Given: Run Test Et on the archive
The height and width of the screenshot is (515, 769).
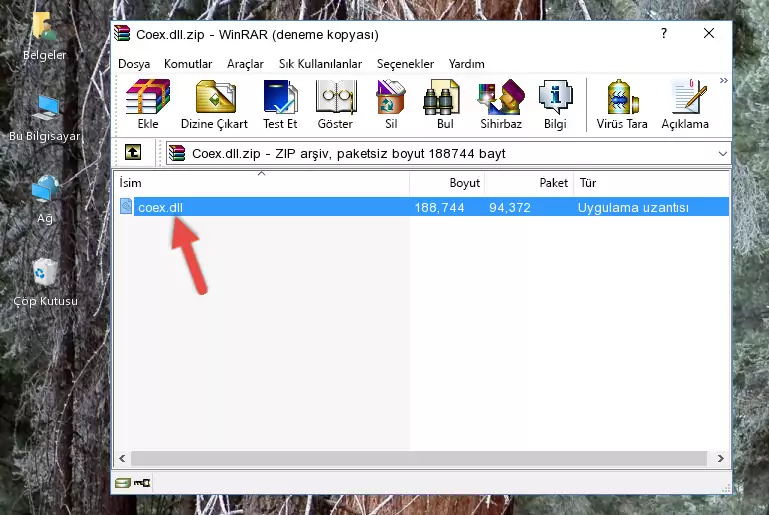Looking at the screenshot, I should pyautogui.click(x=280, y=104).
